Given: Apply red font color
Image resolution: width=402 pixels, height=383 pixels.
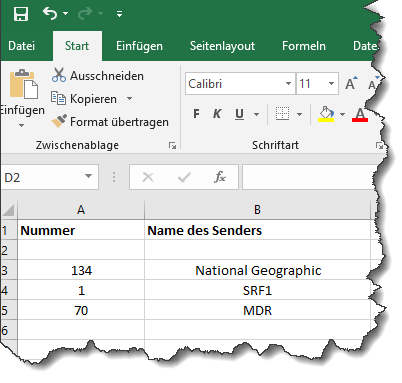Looking at the screenshot, I should point(360,114).
